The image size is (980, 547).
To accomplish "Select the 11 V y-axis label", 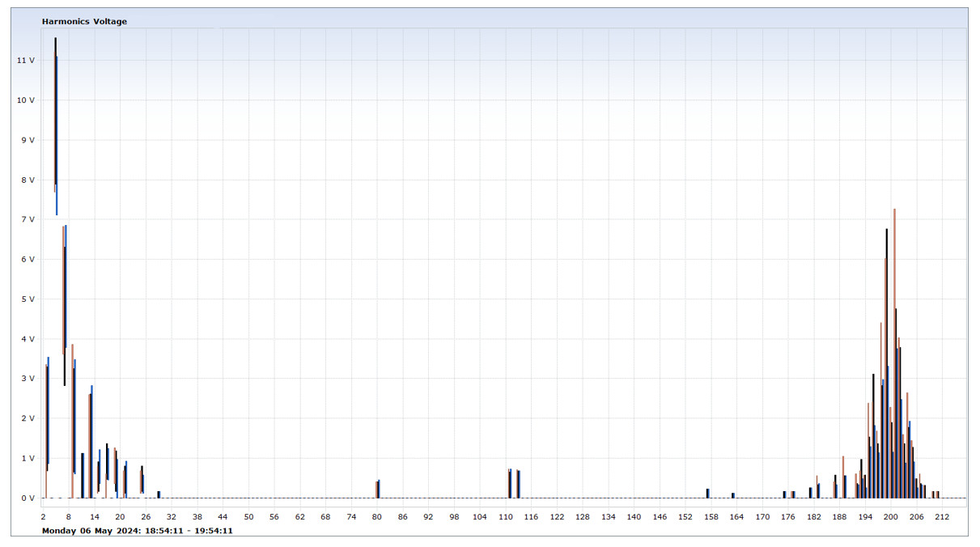I will click(x=26, y=61).
